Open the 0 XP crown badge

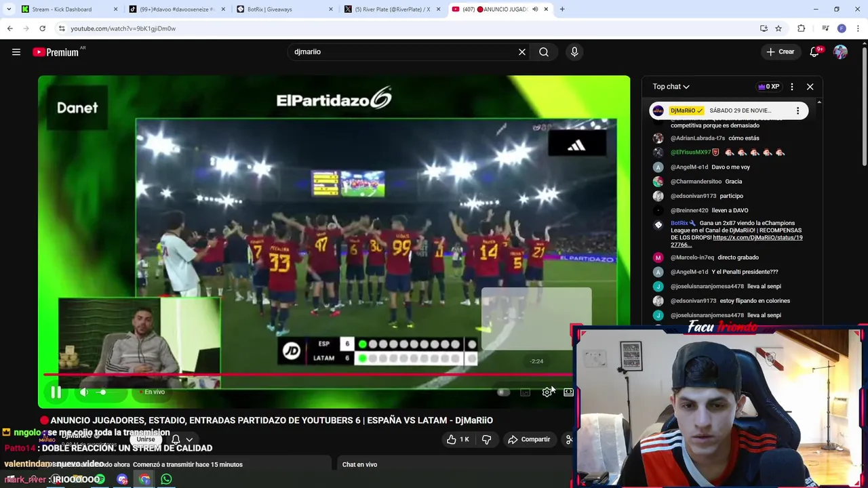768,87
